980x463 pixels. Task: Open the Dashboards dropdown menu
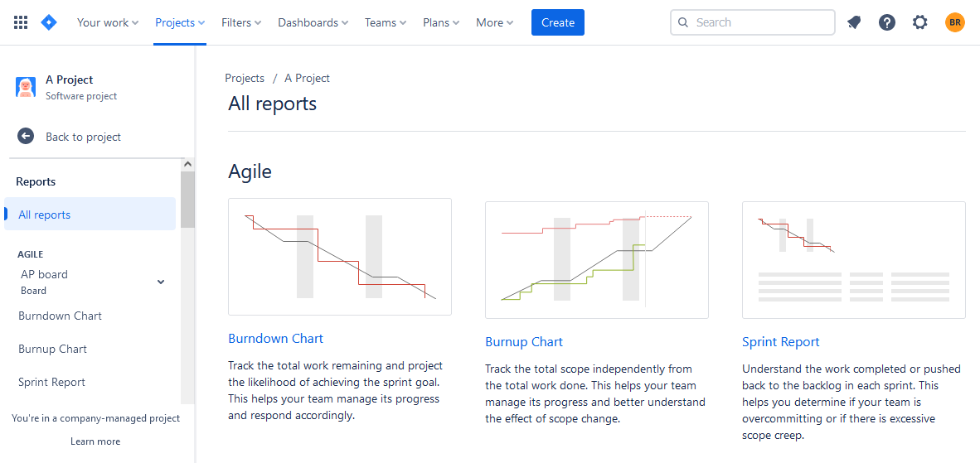coord(313,22)
